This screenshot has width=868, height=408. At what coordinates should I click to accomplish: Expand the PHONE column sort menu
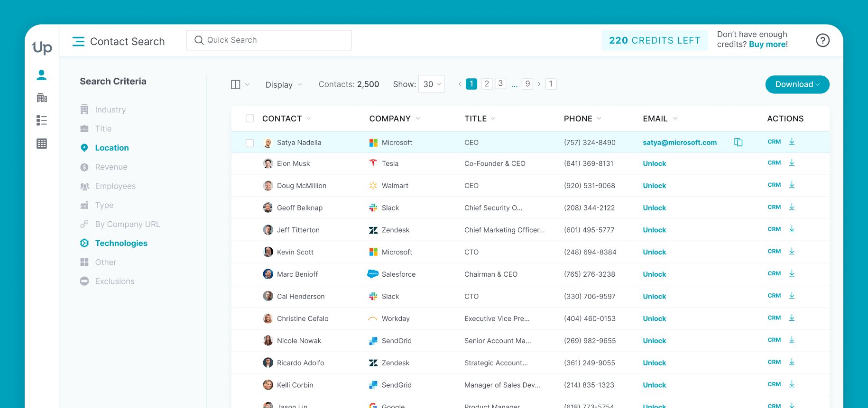[x=599, y=118]
